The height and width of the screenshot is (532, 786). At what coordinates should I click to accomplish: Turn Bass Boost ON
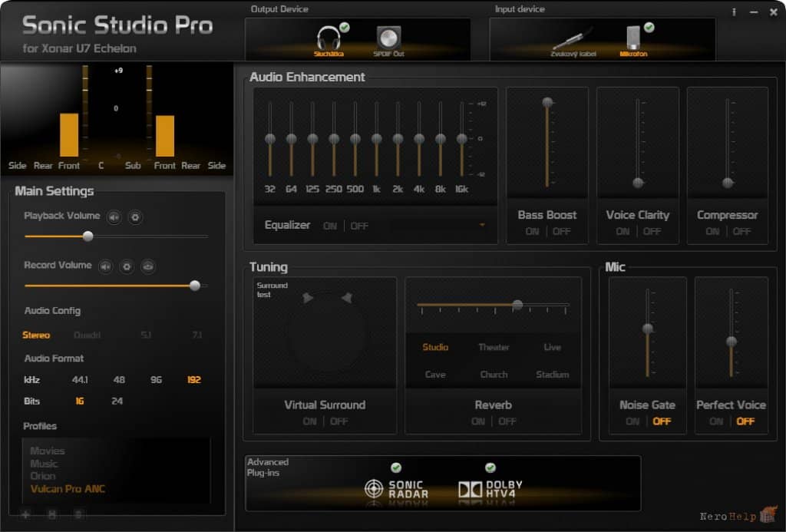533,232
